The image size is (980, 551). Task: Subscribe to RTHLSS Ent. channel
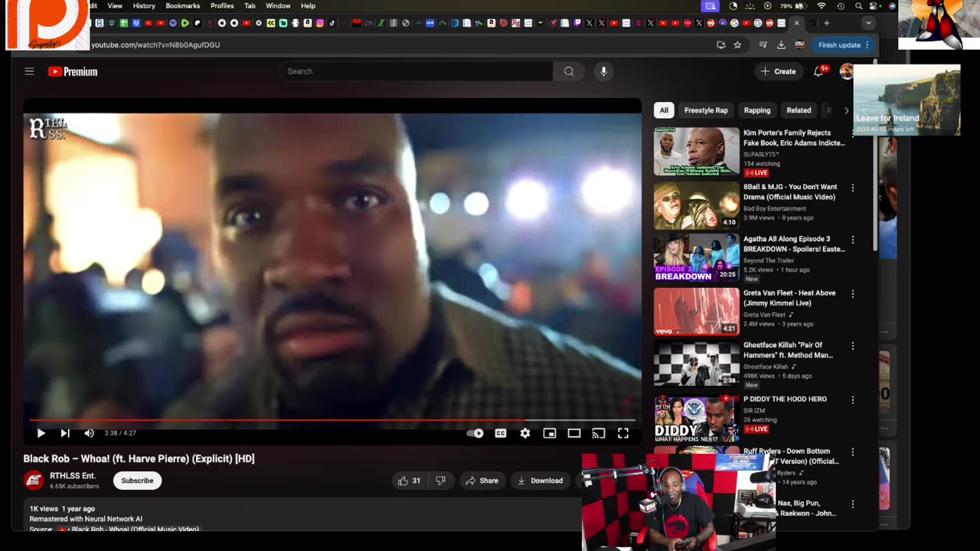pyautogui.click(x=137, y=481)
